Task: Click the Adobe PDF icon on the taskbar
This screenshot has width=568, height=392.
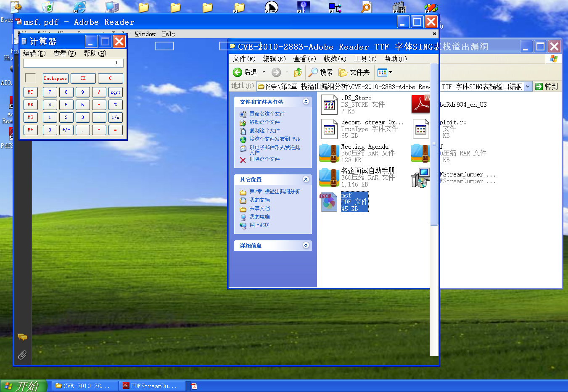Action: pyautogui.click(x=194, y=386)
